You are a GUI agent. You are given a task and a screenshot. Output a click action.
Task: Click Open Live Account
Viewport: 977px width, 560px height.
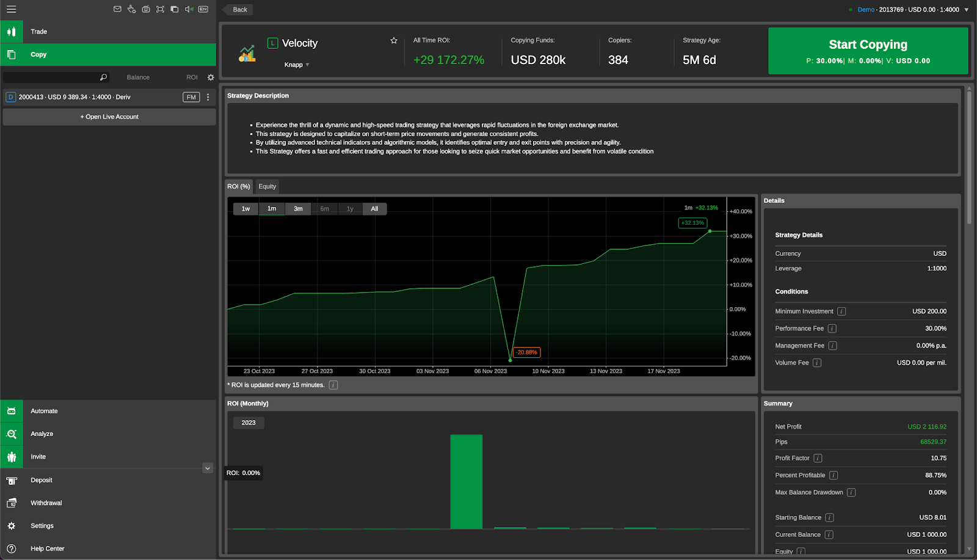(109, 116)
